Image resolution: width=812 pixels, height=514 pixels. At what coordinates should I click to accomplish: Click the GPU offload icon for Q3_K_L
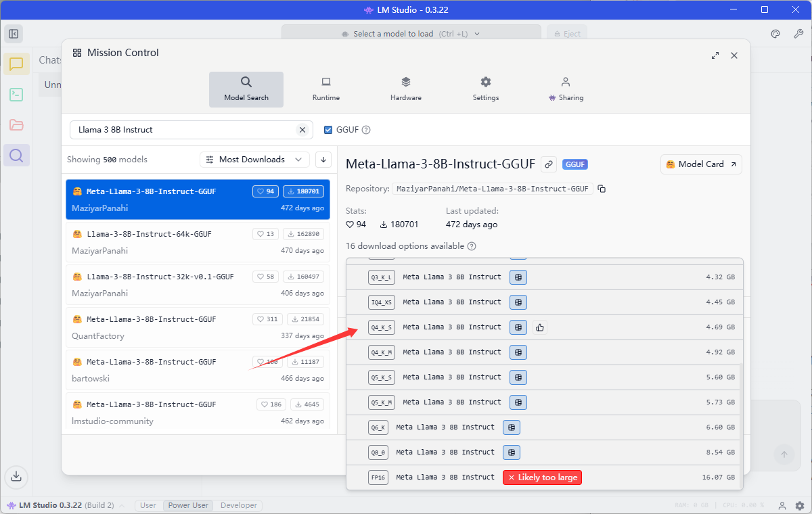click(x=518, y=277)
